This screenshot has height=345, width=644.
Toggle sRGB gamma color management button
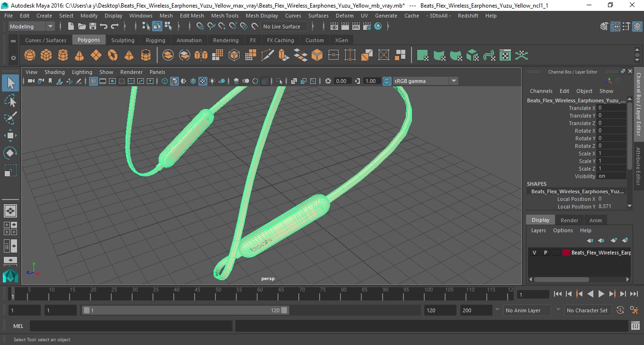(387, 81)
